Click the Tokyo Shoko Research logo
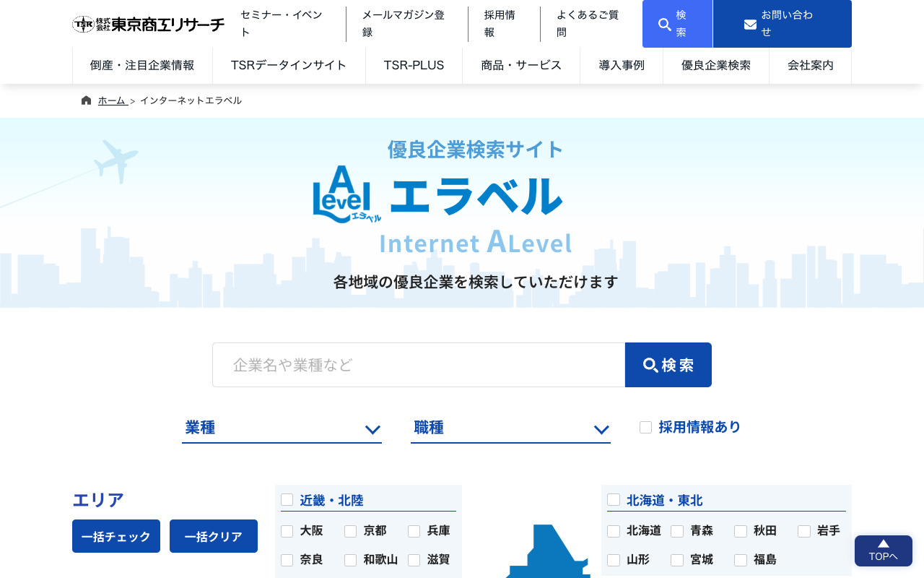 (148, 24)
